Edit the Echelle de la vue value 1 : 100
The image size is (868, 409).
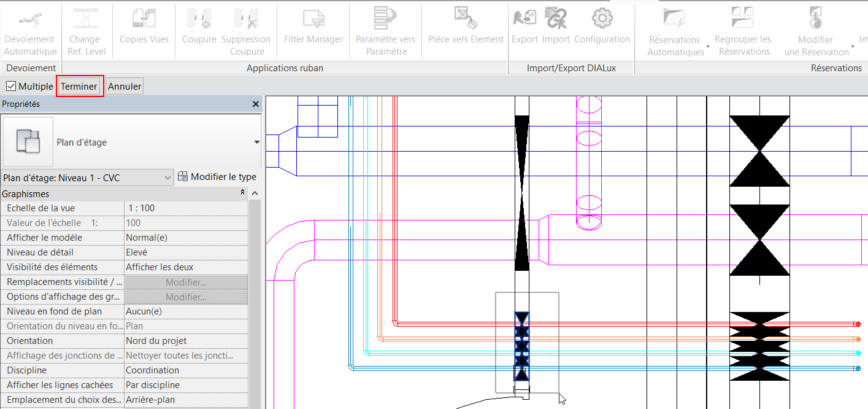(x=186, y=208)
